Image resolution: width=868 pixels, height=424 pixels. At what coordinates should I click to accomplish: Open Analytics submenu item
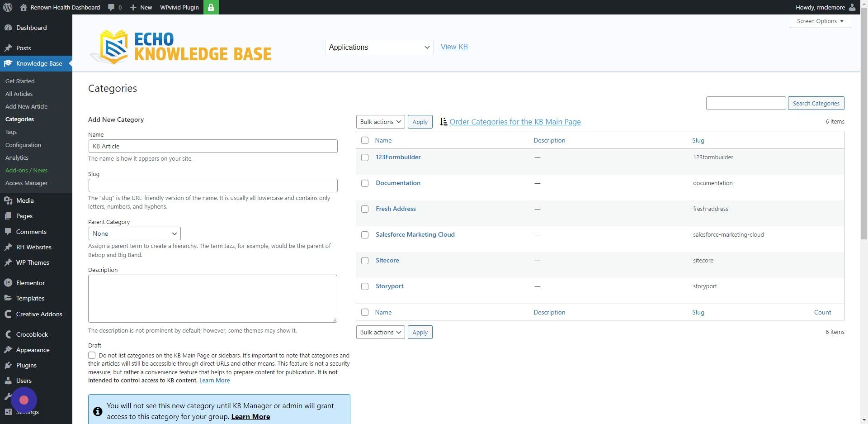[x=17, y=157]
